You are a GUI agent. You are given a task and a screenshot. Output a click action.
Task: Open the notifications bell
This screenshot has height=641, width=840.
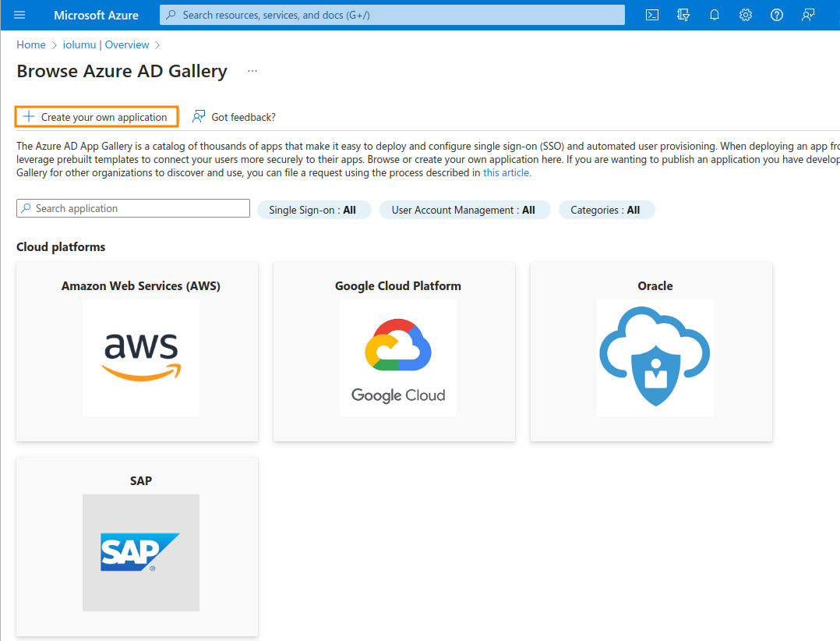(x=715, y=15)
